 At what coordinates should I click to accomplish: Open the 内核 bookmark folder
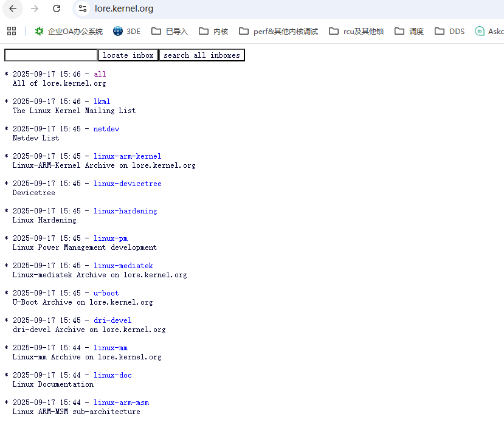pos(213,31)
